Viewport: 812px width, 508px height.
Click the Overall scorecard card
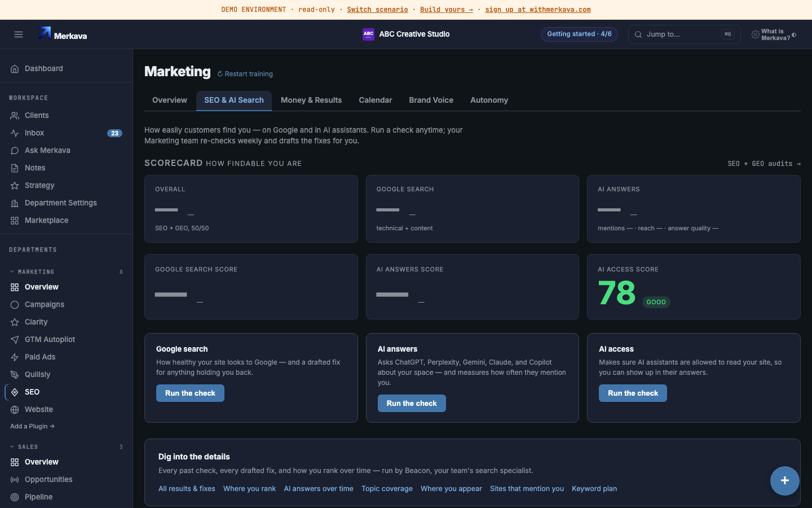[251, 209]
